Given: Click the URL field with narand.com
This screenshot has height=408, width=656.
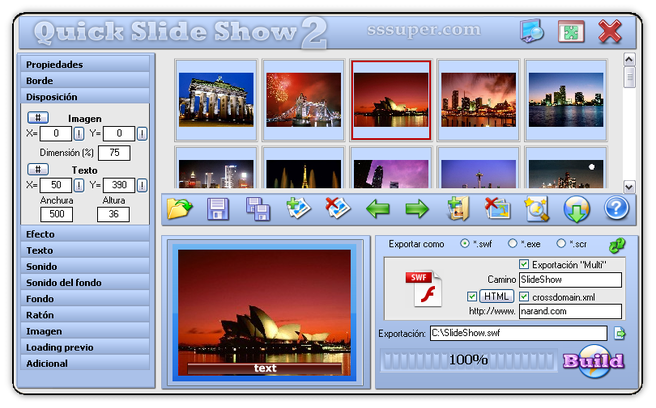Looking at the screenshot, I should pos(570,311).
